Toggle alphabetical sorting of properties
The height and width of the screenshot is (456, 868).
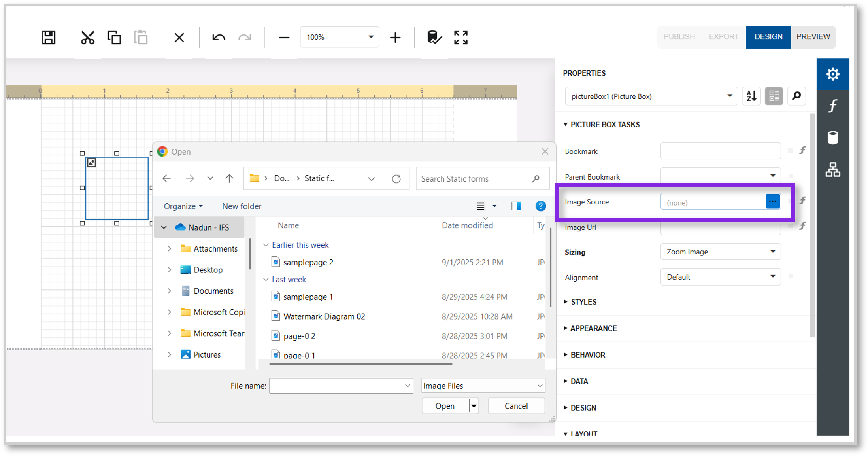[751, 96]
